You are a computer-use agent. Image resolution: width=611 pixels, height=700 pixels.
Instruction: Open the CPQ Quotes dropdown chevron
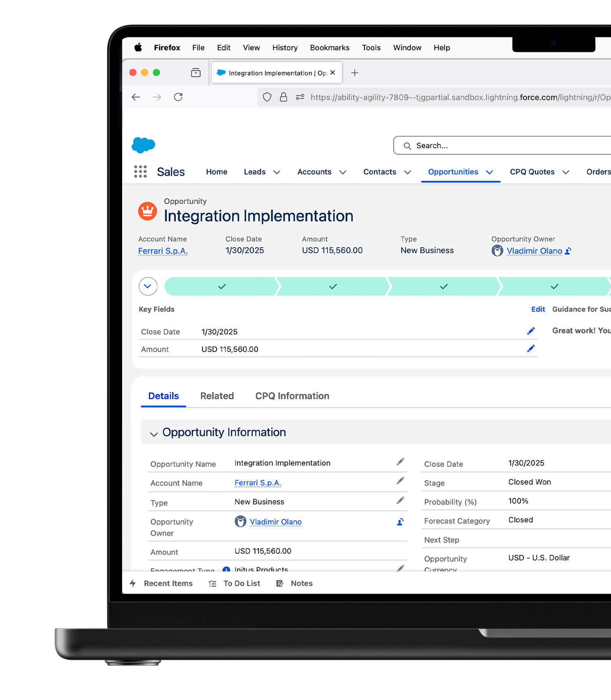point(566,172)
